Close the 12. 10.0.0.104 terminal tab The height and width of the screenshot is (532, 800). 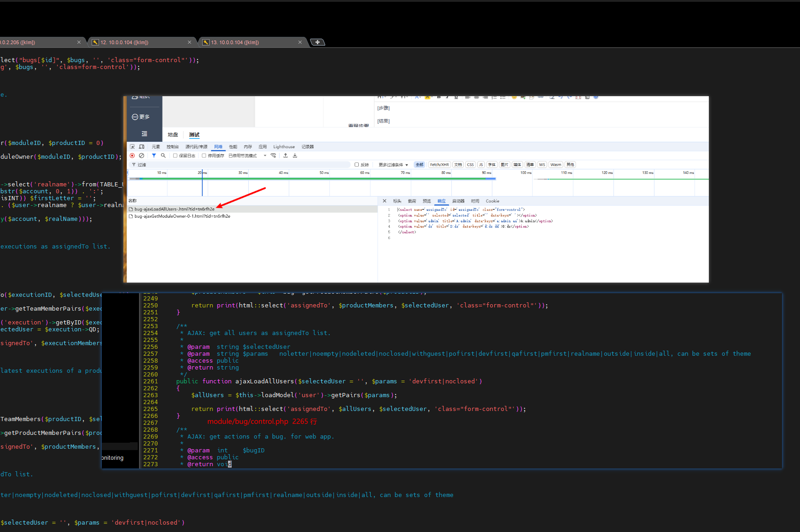pyautogui.click(x=189, y=42)
